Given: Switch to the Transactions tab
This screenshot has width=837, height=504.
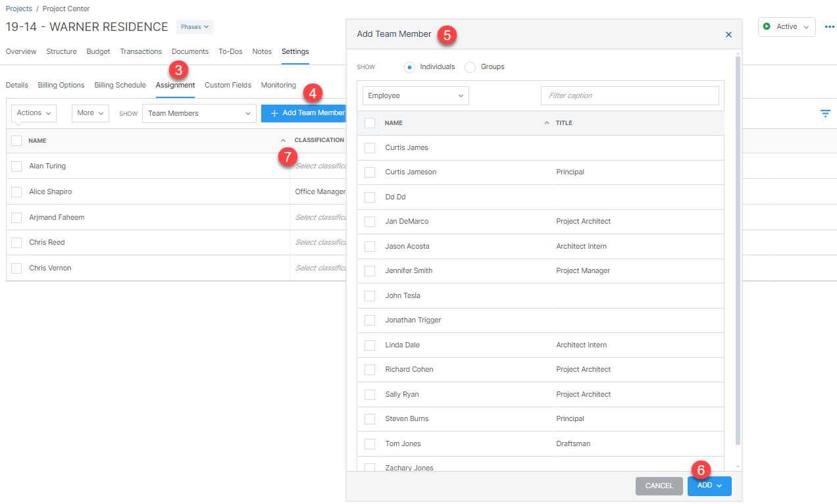Looking at the screenshot, I should tap(141, 51).
